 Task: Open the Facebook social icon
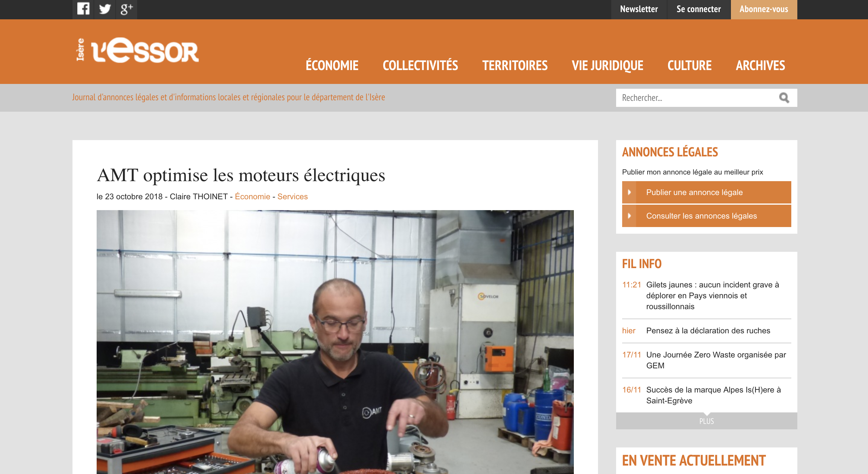pos(83,9)
